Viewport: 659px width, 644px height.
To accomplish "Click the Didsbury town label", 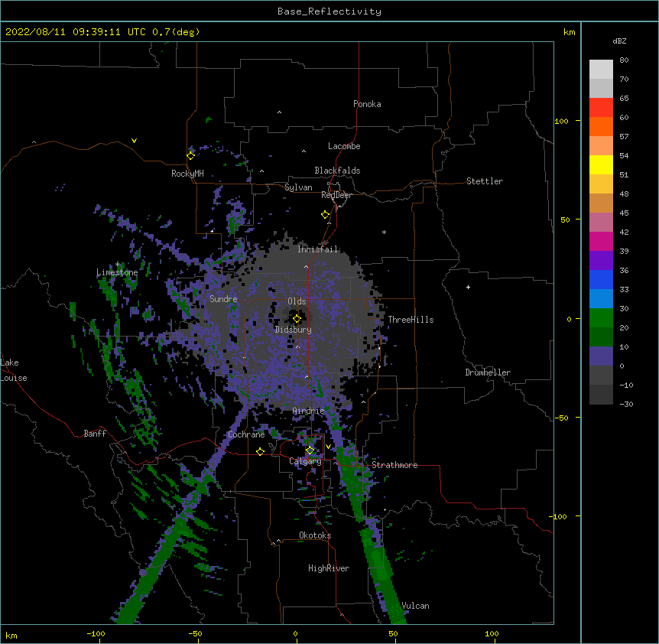I will [294, 330].
